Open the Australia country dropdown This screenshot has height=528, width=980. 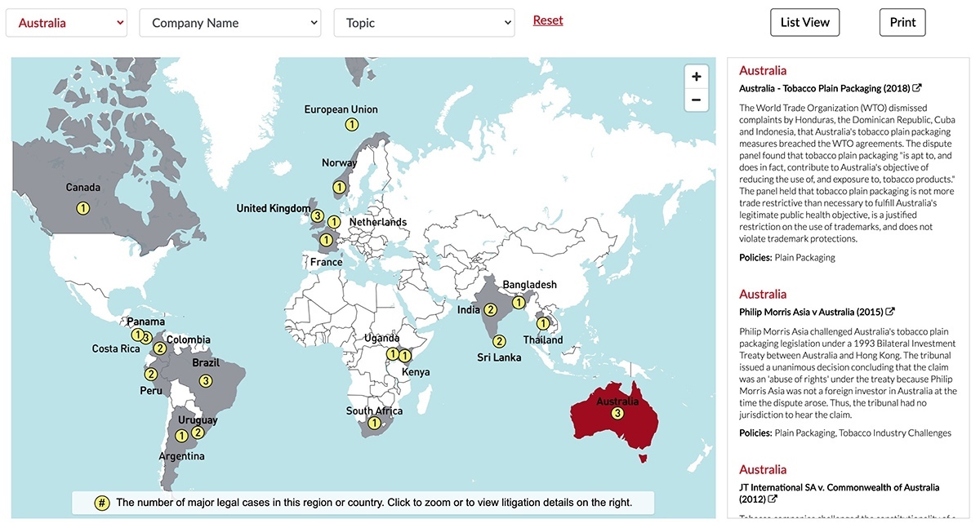[x=66, y=23]
